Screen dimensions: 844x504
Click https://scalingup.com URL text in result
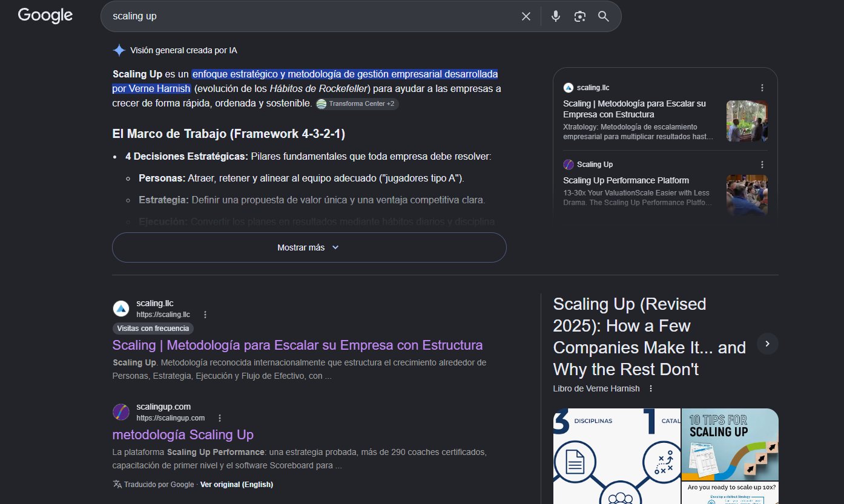(170, 418)
